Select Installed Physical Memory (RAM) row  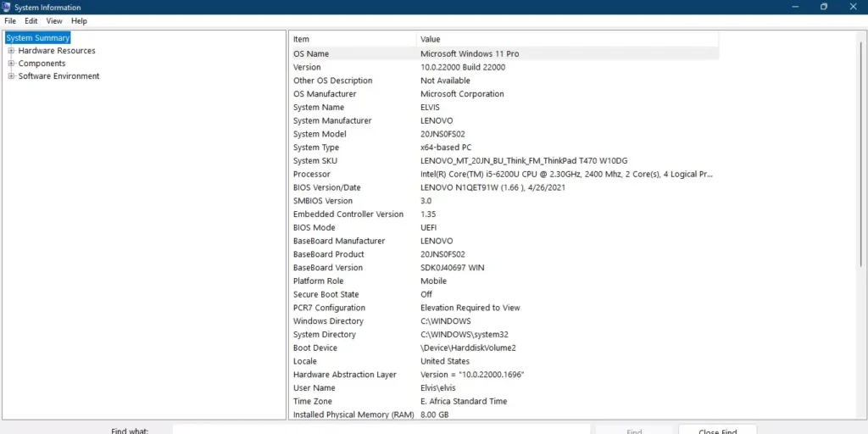[504, 414]
